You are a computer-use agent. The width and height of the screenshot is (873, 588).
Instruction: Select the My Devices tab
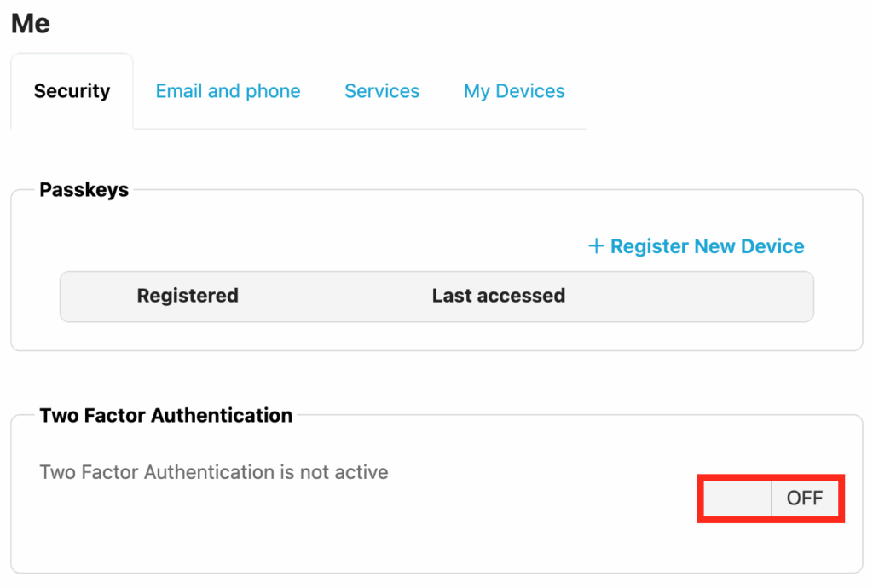coord(514,91)
